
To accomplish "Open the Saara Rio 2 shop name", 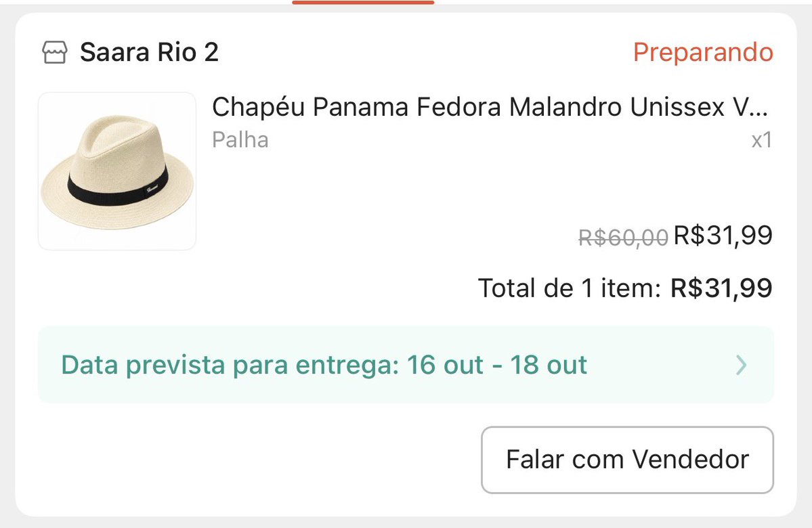I will tap(149, 52).
